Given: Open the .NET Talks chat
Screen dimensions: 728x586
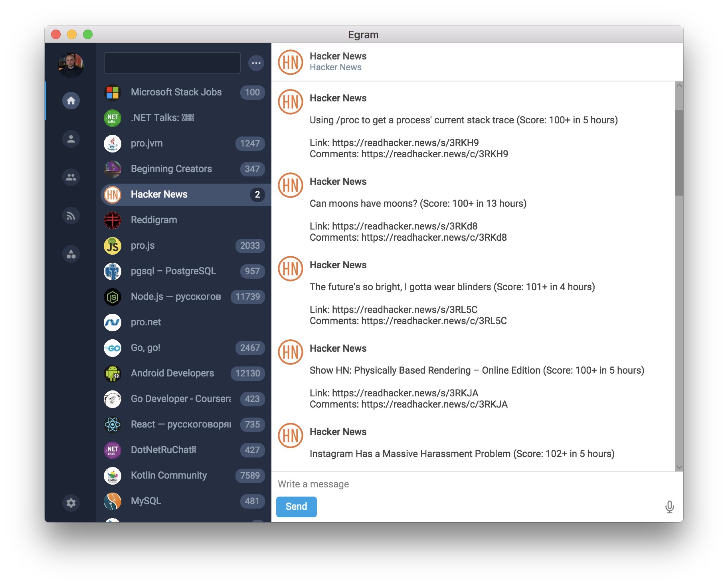Looking at the screenshot, I should [186, 118].
